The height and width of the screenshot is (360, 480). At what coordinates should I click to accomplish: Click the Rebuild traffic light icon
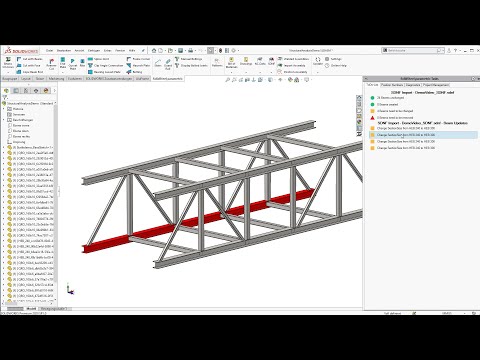point(220,50)
